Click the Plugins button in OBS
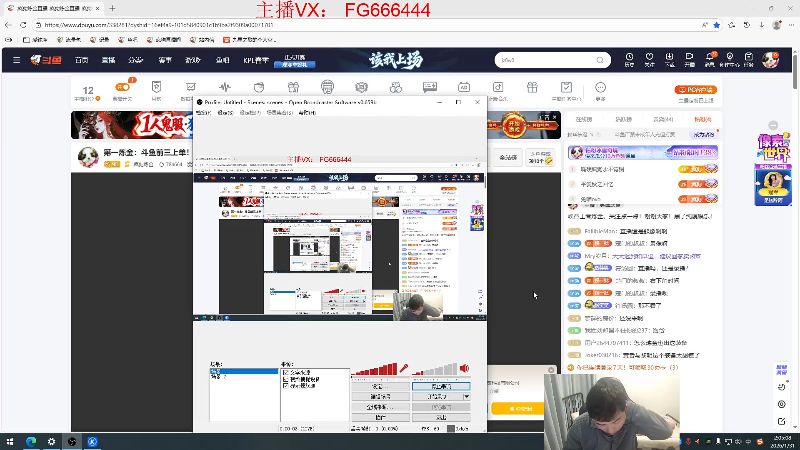The width and height of the screenshot is (800, 450). (380, 417)
